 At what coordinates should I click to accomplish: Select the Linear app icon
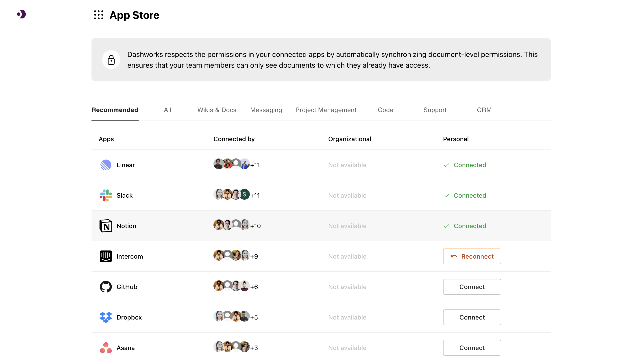point(105,165)
